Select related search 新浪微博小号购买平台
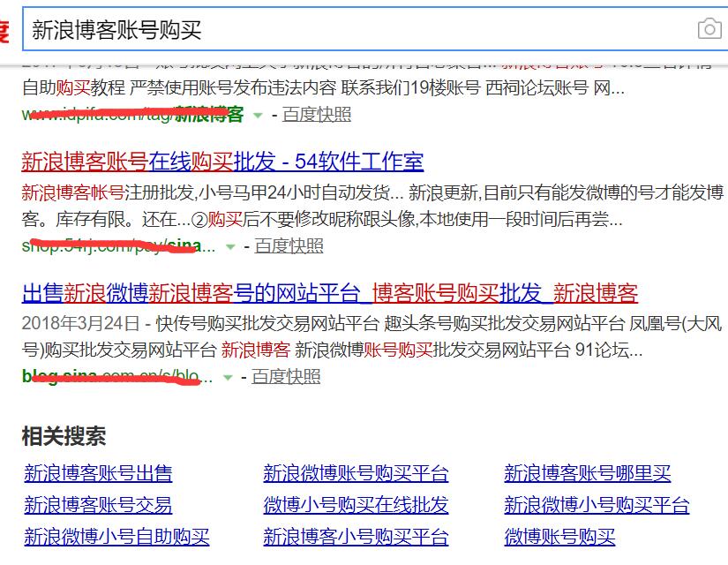This screenshot has width=728, height=565. coord(597,505)
